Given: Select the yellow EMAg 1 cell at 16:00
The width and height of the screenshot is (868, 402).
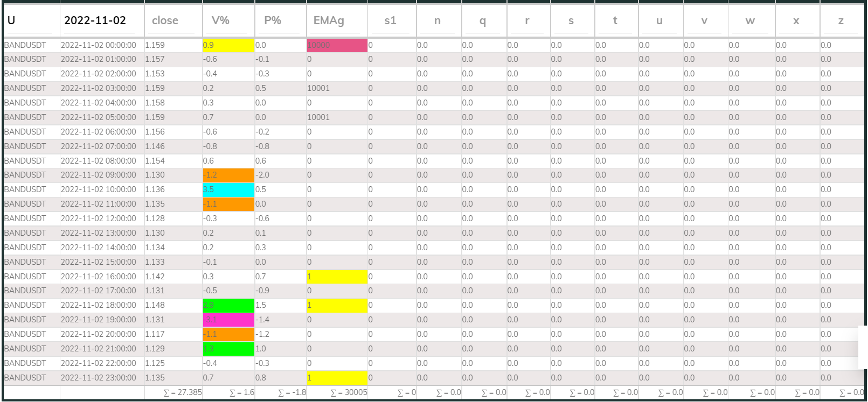Looking at the screenshot, I should (x=337, y=277).
